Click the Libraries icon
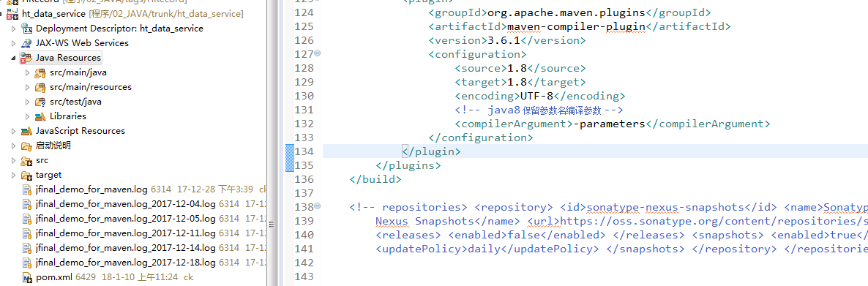The width and height of the screenshot is (868, 286). pyautogui.click(x=40, y=116)
